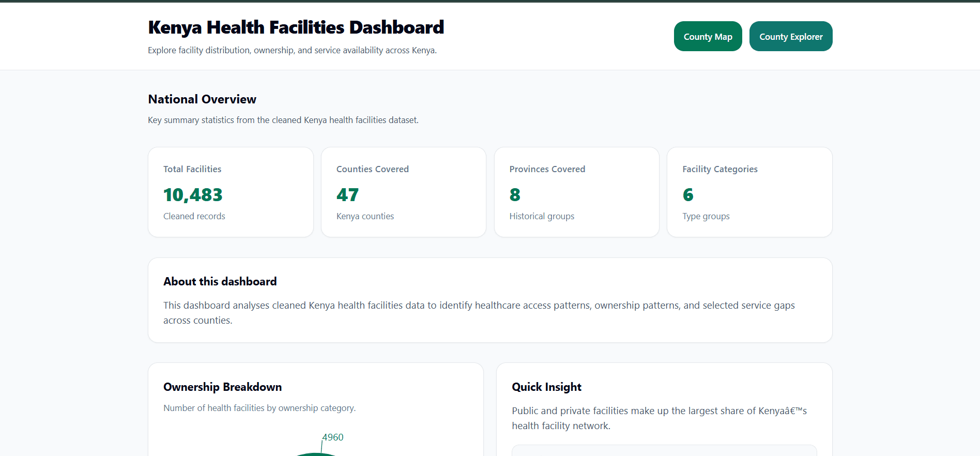Click the Quick Insight heading

[547, 387]
